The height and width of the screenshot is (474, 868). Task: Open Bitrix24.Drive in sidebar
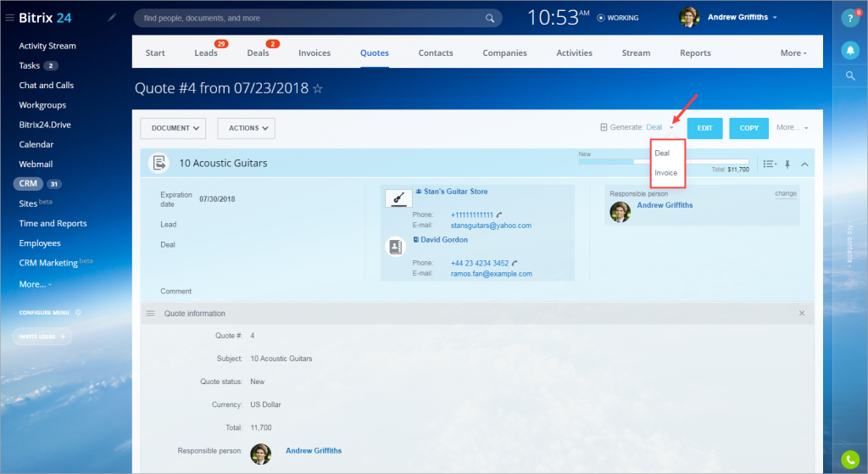tap(45, 125)
